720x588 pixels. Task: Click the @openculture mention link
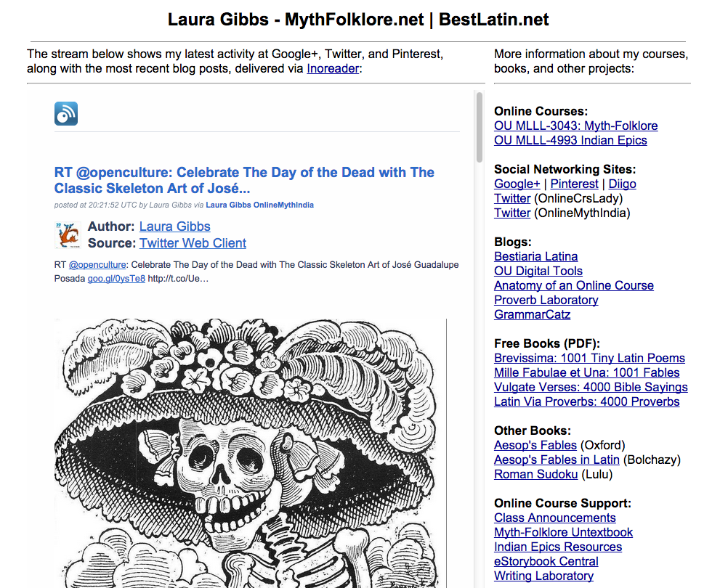tap(97, 265)
